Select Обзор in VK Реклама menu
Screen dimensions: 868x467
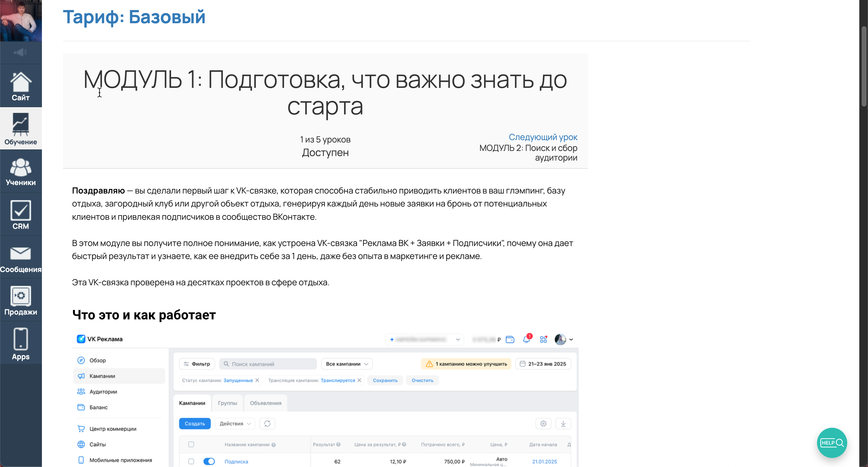click(97, 360)
